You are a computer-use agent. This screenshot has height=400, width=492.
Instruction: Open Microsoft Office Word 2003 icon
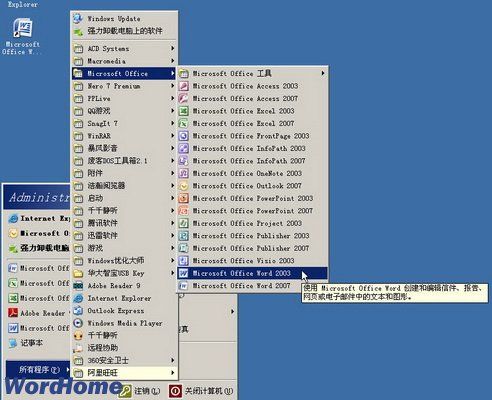pyautogui.click(x=183, y=273)
